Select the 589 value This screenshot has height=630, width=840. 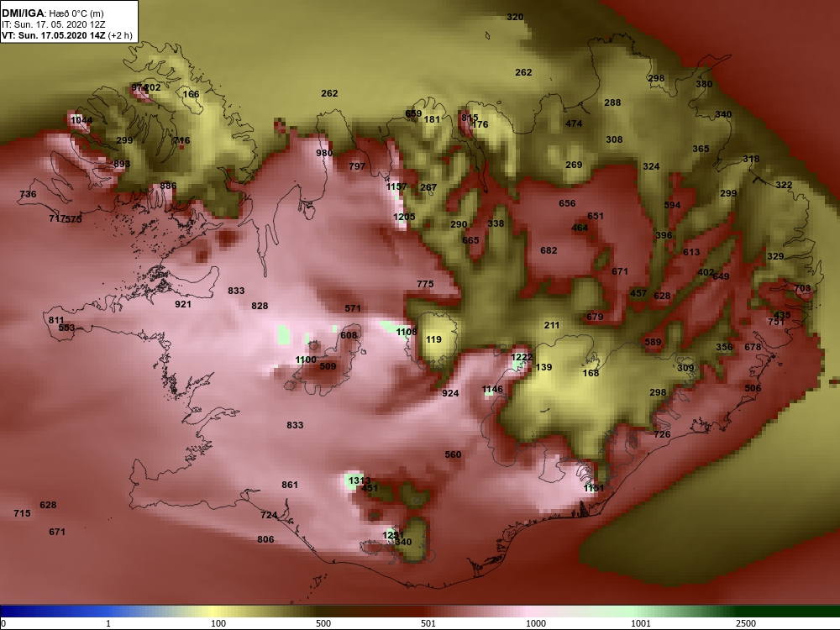pyautogui.click(x=653, y=342)
